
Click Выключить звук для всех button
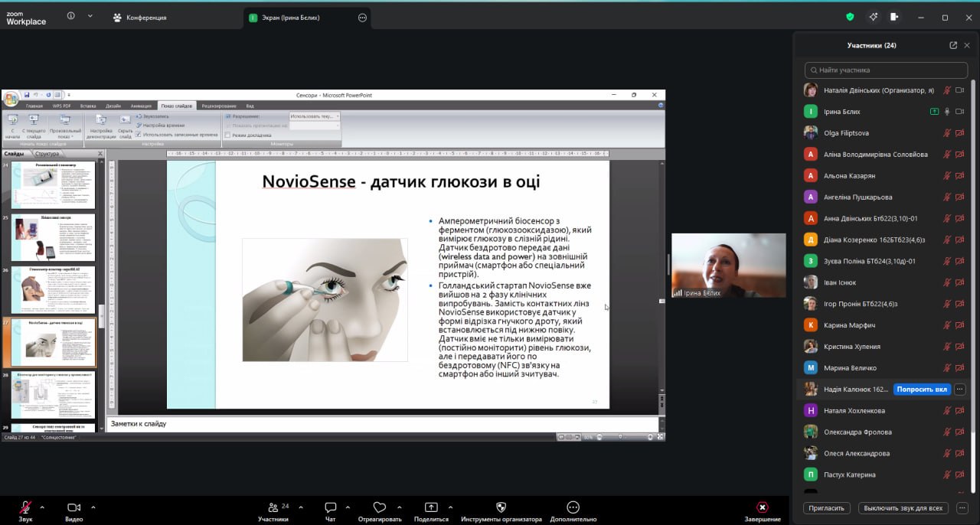click(x=903, y=507)
